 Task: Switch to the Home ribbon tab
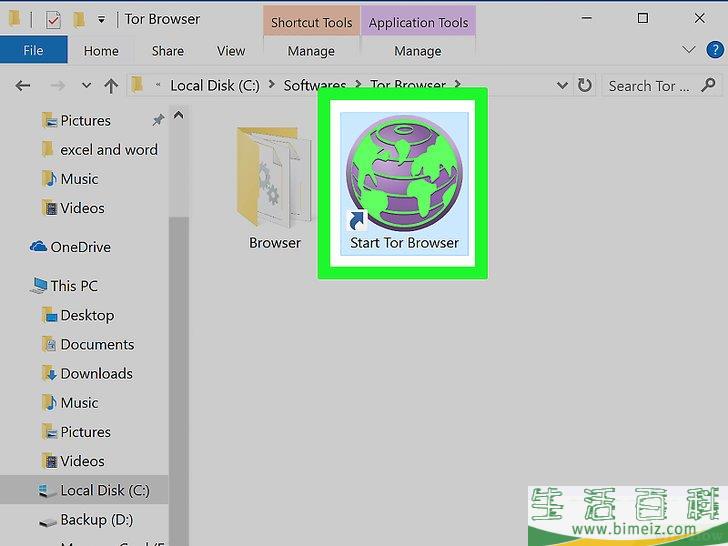[x=101, y=51]
